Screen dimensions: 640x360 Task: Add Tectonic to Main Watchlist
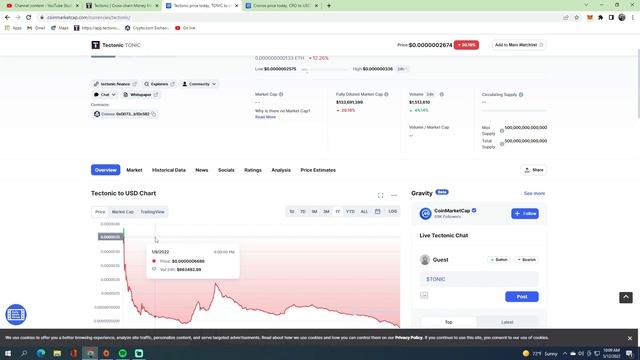coord(519,45)
